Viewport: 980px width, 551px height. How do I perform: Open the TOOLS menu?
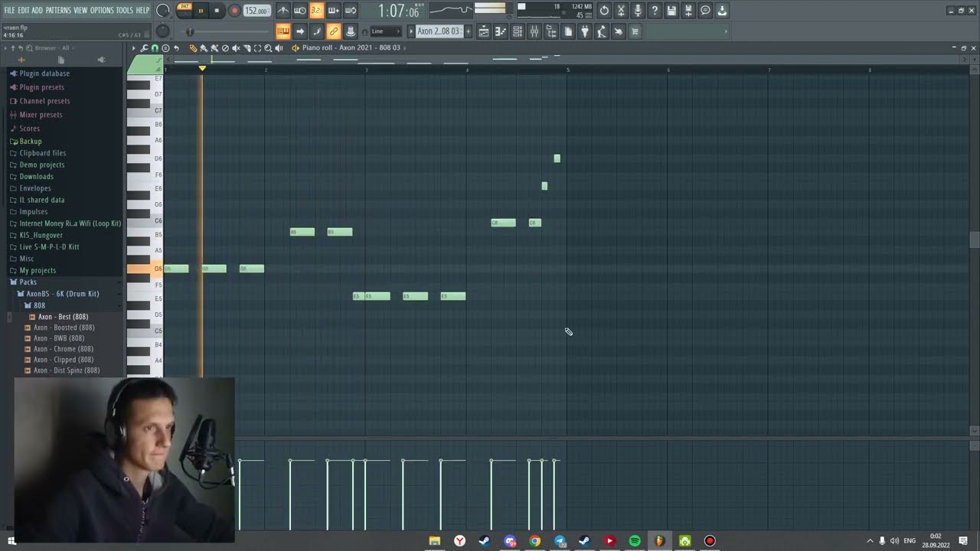pyautogui.click(x=124, y=11)
